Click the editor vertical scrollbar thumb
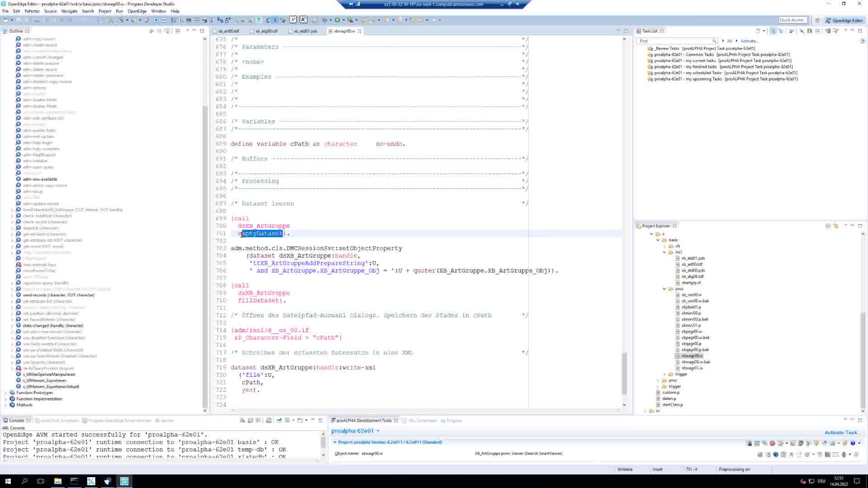Image resolution: width=868 pixels, height=488 pixels. [x=624, y=373]
